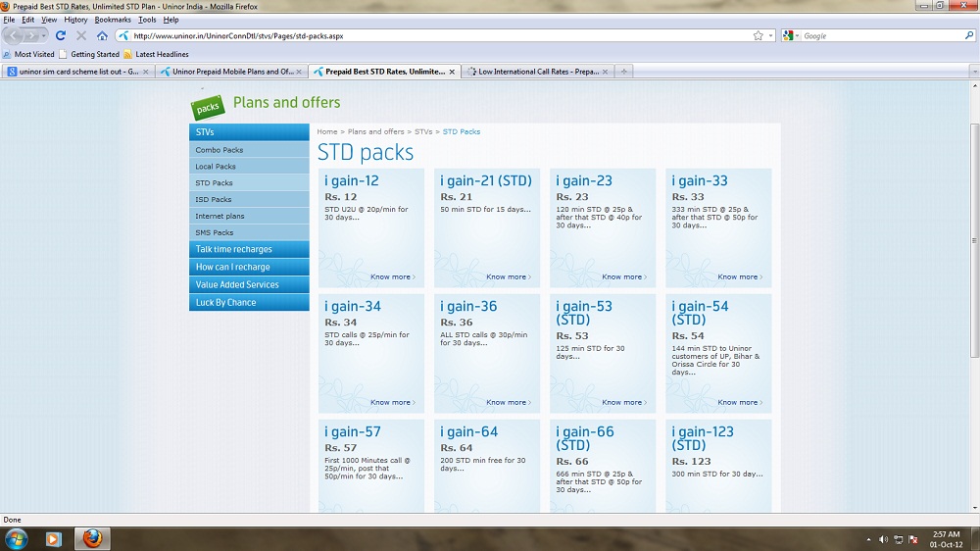The height and width of the screenshot is (551, 980).
Task: Close the Uninor Prepaid Mobile Plans tab
Action: pyautogui.click(x=299, y=72)
